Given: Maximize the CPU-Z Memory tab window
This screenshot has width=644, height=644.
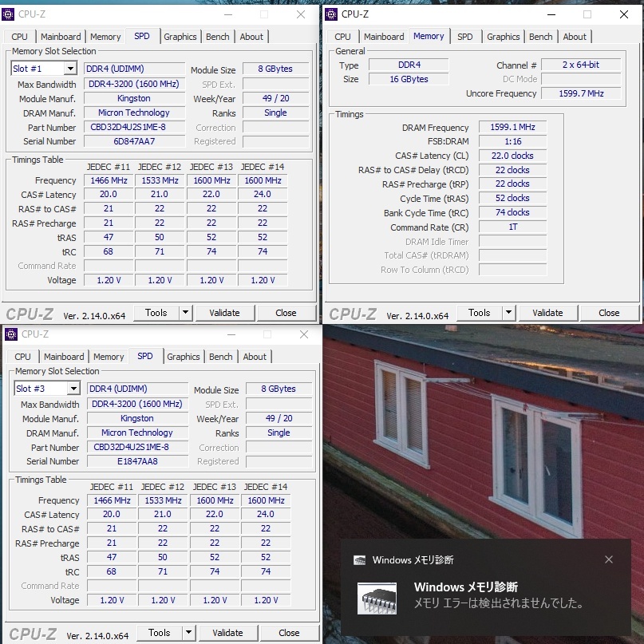Looking at the screenshot, I should click(x=587, y=14).
